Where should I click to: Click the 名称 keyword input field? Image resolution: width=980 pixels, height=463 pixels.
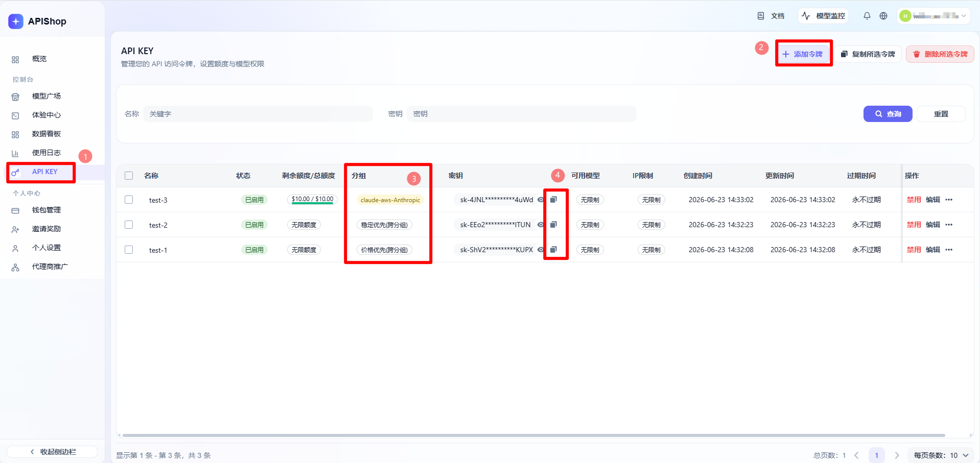click(x=258, y=114)
